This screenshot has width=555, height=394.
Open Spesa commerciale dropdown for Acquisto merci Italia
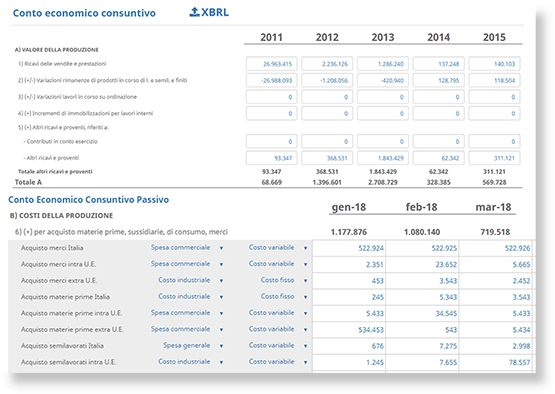click(x=187, y=248)
